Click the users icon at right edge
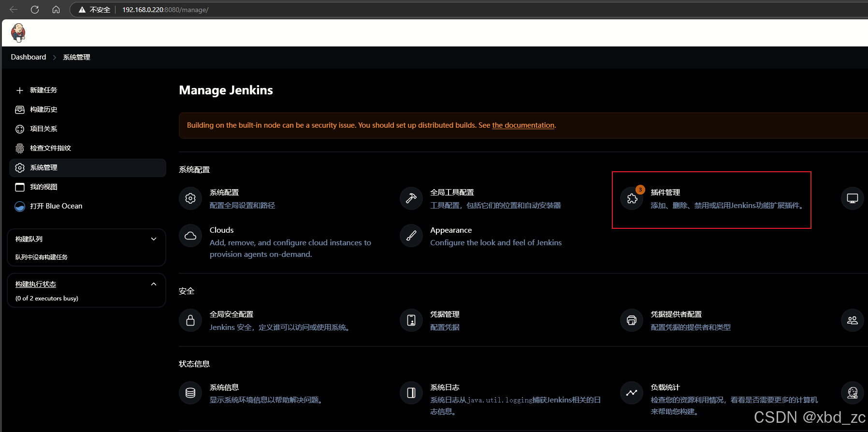868x432 pixels. coord(853,320)
